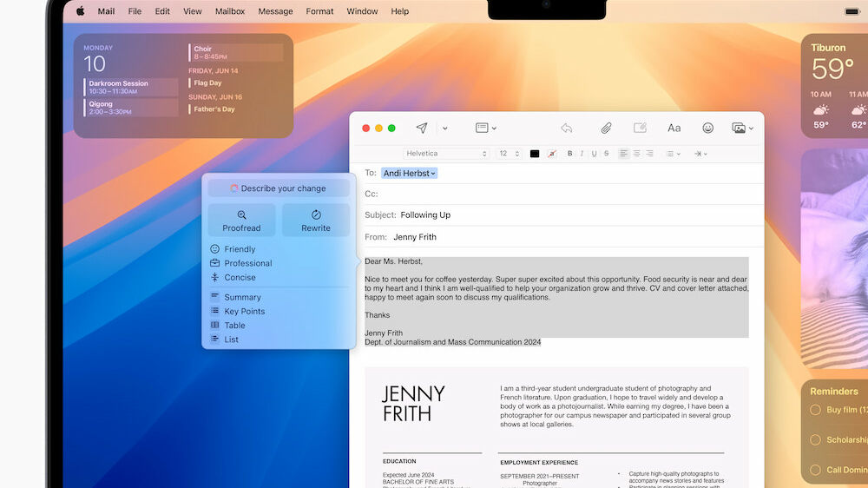Open the Help menu
The image size is (868, 488).
click(399, 11)
